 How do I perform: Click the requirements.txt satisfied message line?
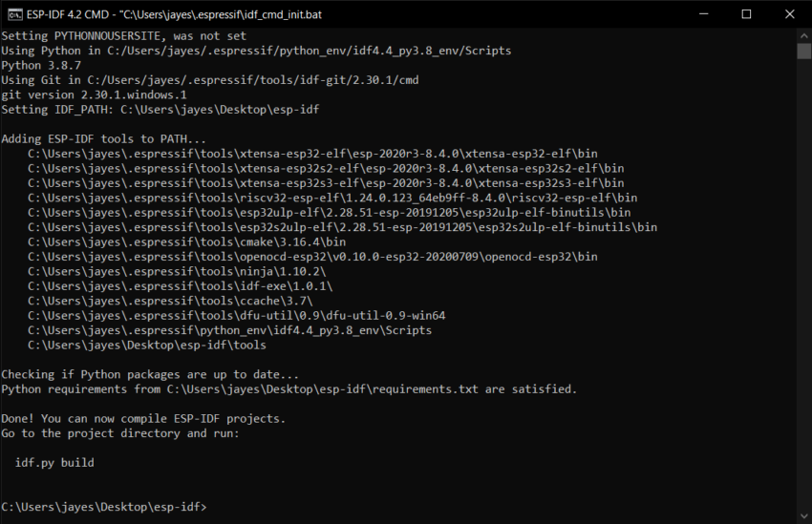click(288, 389)
